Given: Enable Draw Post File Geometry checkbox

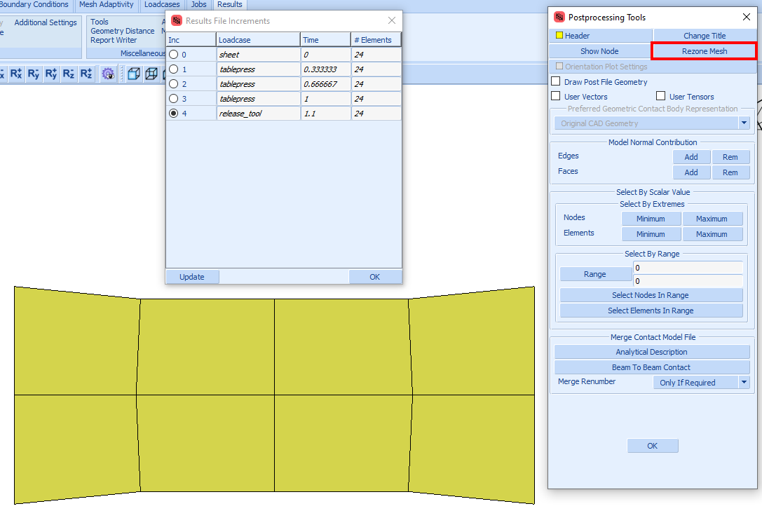Looking at the screenshot, I should [556, 81].
